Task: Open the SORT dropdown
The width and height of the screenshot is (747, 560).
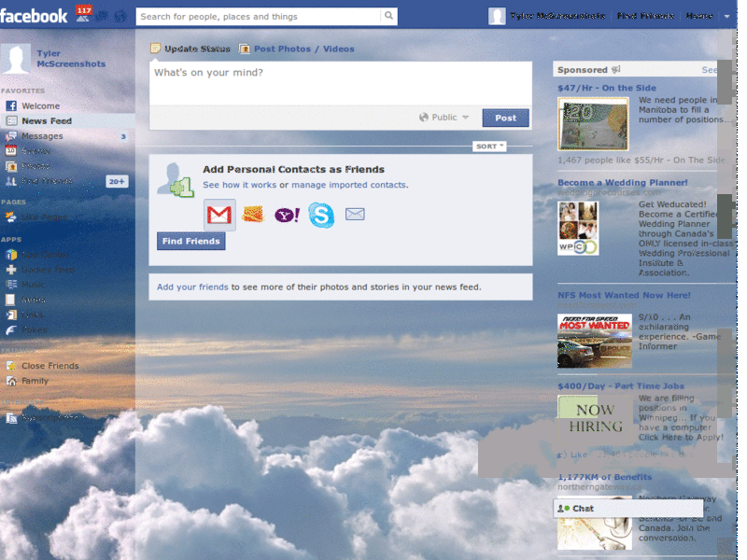Action: coord(489,147)
